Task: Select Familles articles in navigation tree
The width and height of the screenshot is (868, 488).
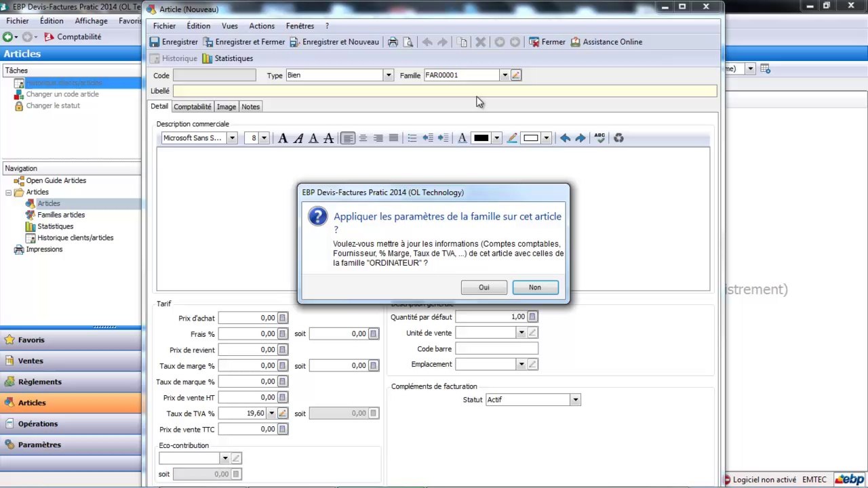Action: (61, 215)
